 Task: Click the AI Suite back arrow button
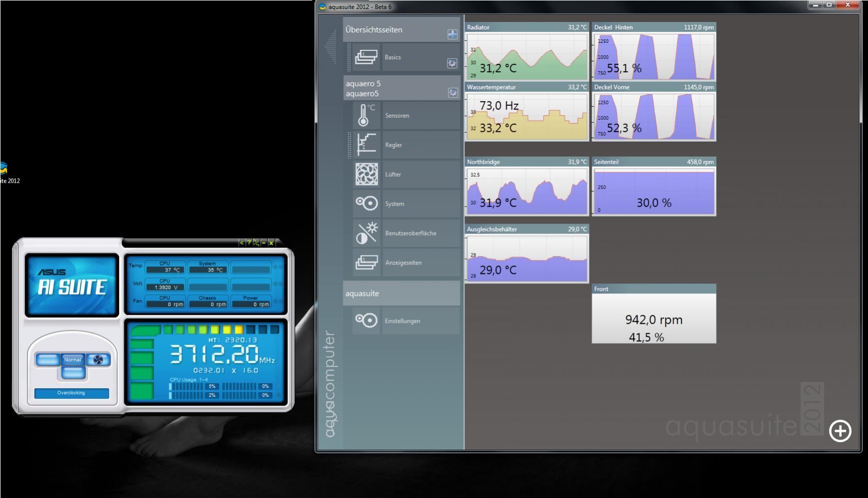click(242, 243)
